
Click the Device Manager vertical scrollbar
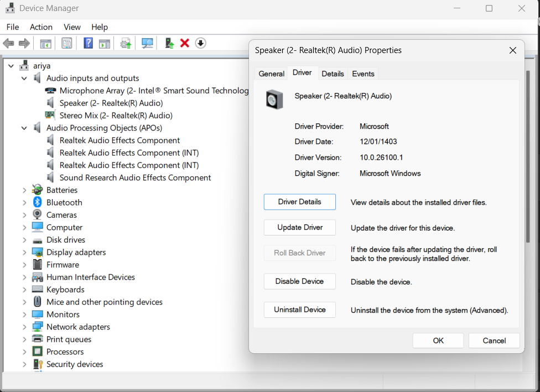coord(528,156)
